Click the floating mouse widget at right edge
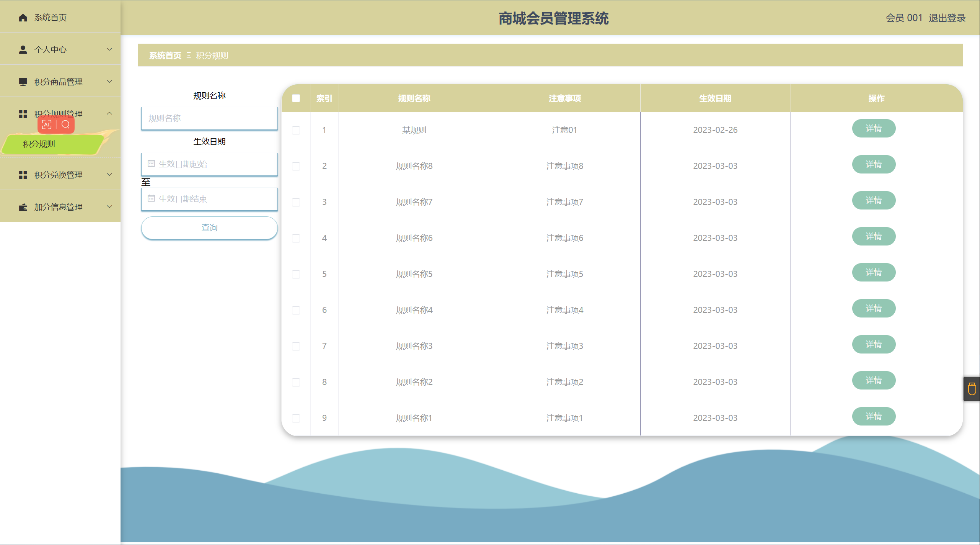The image size is (980, 545). point(972,389)
